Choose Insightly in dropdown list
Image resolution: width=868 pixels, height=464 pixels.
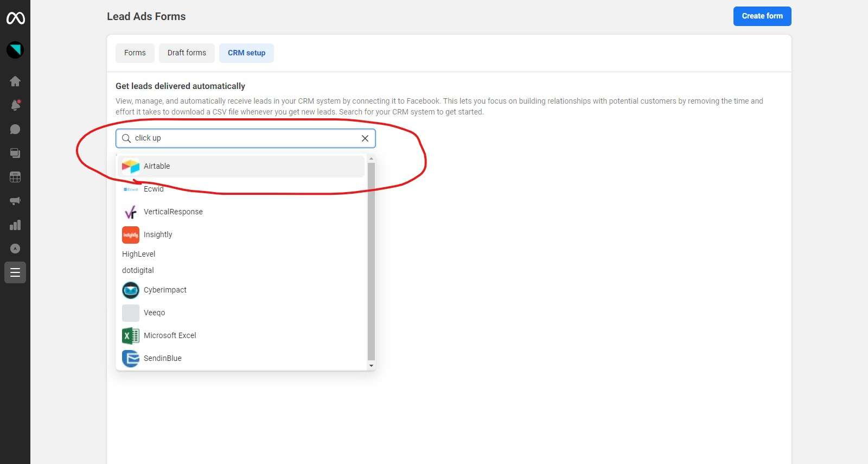pyautogui.click(x=241, y=235)
